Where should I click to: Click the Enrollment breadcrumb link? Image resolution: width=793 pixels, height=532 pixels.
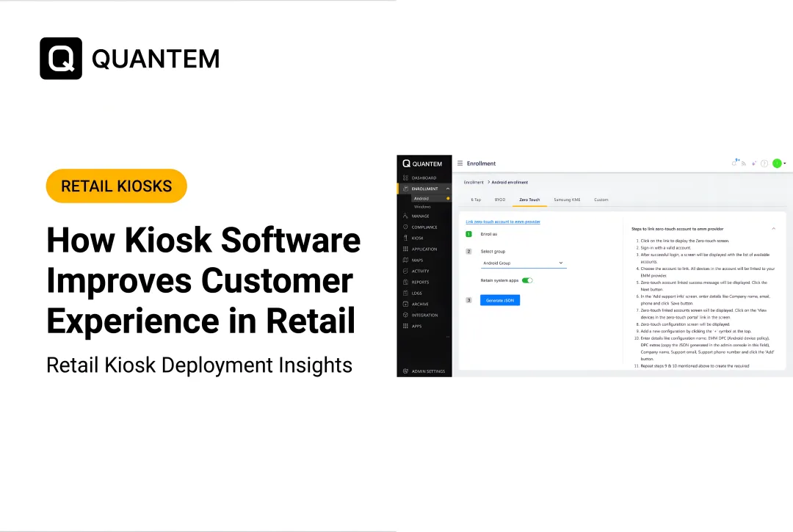coord(474,183)
